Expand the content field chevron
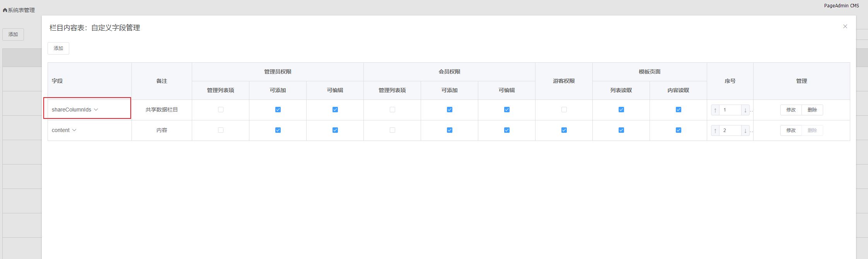The height and width of the screenshot is (259, 868). tap(74, 130)
